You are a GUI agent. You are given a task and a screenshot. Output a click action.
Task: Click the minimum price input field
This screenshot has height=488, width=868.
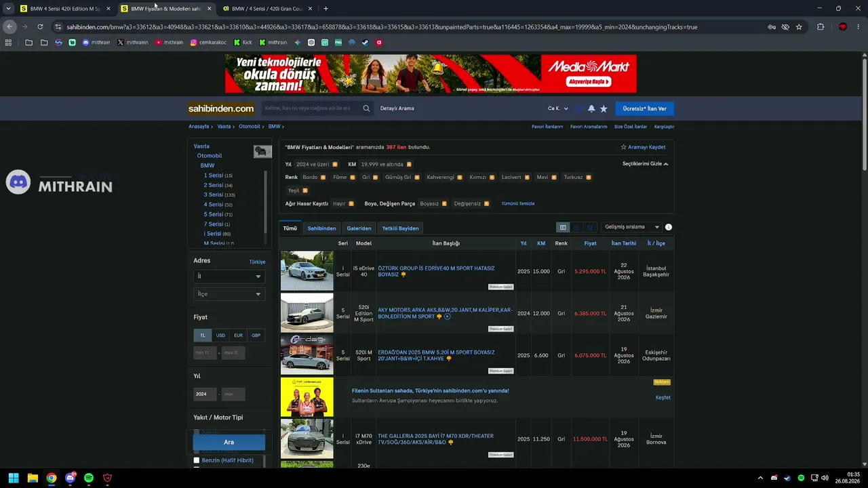pos(205,352)
